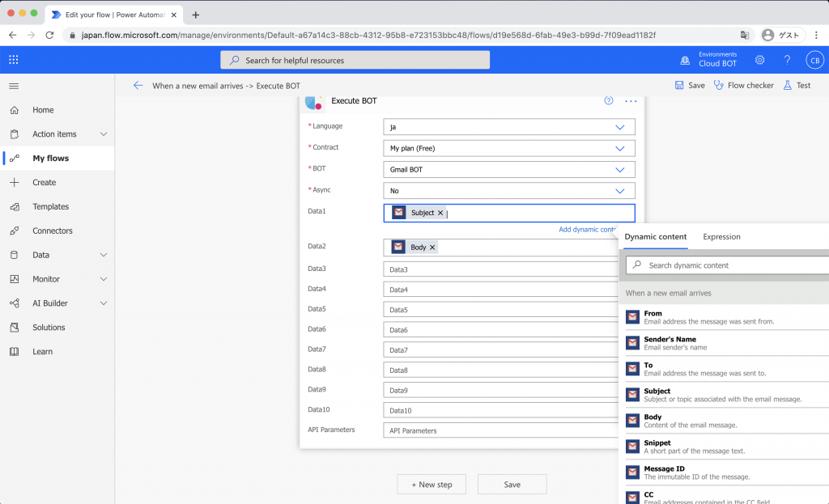Click the translate page icon in address bar
The width and height of the screenshot is (829, 504).
point(745,36)
